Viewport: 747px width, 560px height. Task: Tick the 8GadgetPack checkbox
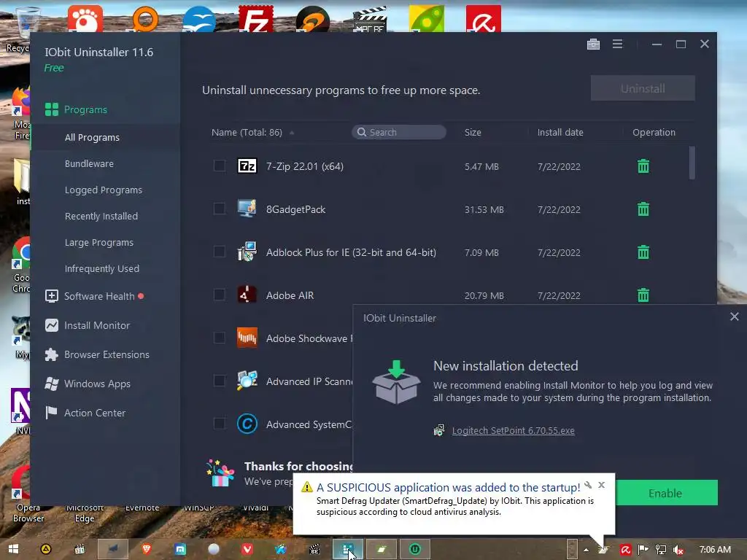tap(219, 209)
